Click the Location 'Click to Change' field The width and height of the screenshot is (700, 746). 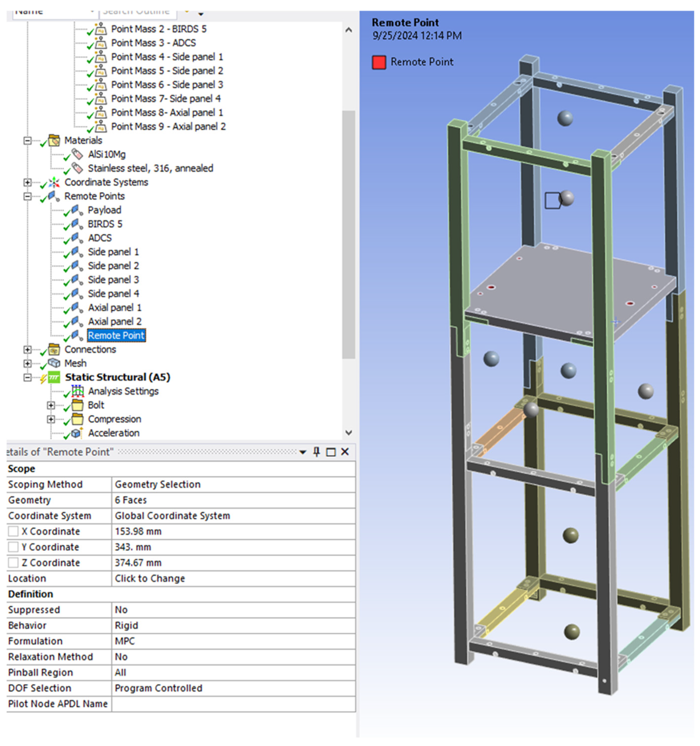233,579
